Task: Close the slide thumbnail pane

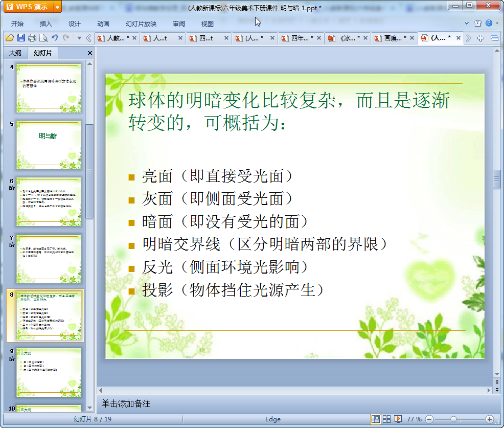Action: coord(90,53)
